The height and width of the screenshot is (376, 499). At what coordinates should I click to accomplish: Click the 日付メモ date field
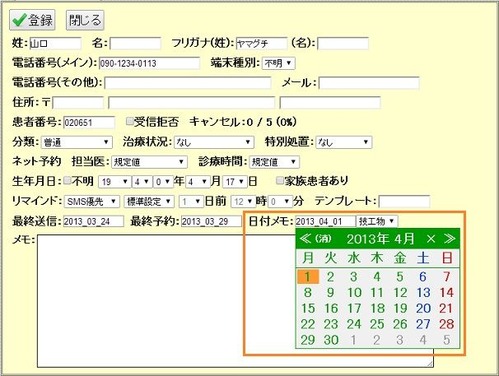pos(325,221)
